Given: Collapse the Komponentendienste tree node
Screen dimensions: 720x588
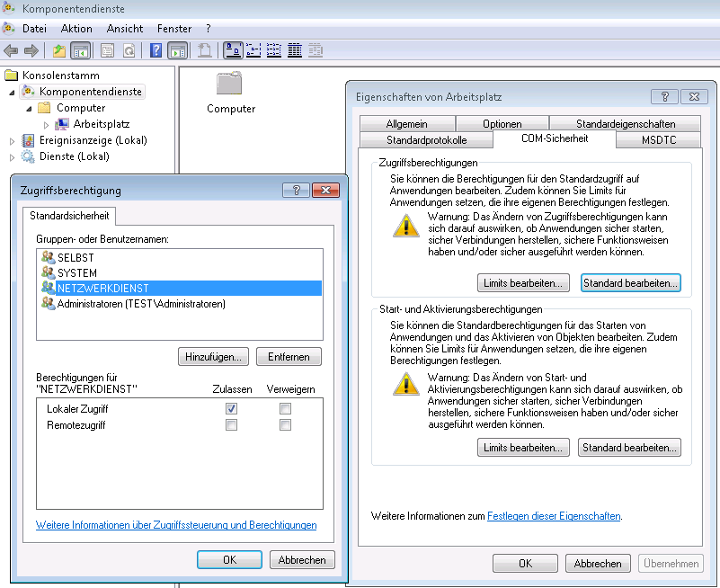Looking at the screenshot, I should tap(12, 92).
